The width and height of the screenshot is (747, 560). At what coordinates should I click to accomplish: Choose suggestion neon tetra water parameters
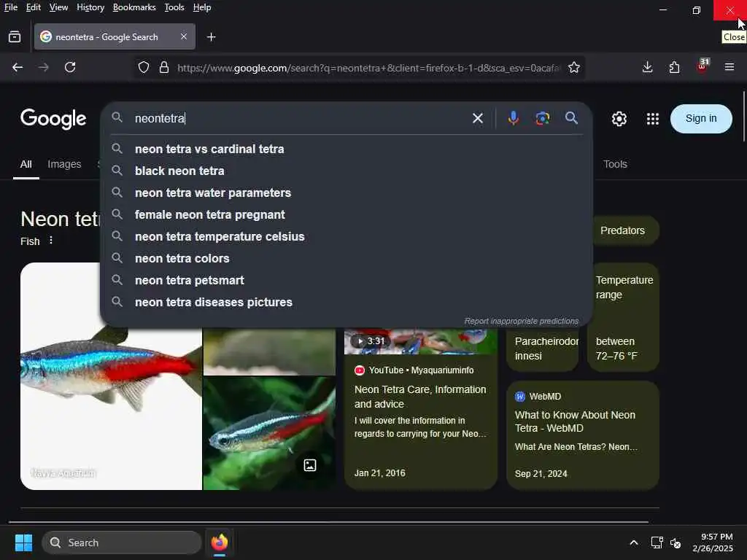click(x=347, y=192)
